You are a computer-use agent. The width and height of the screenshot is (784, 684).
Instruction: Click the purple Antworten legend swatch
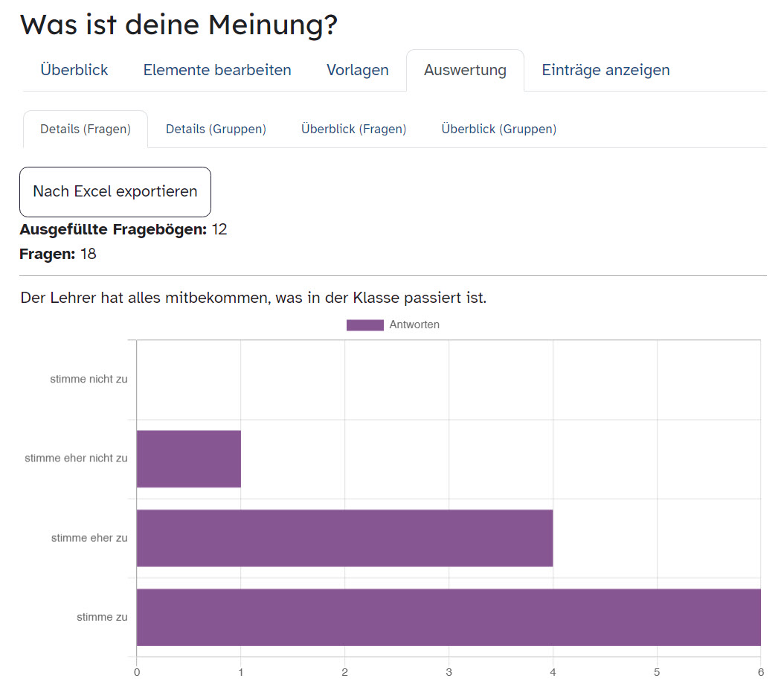point(364,325)
